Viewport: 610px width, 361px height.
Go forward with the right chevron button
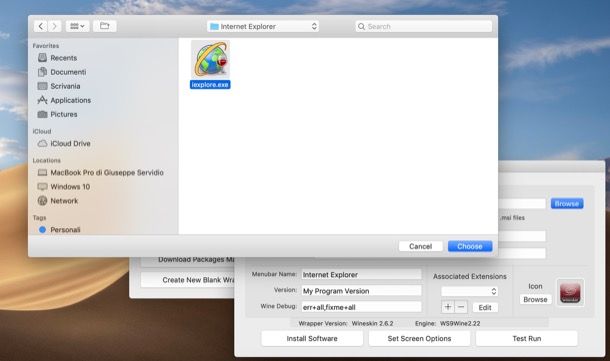pyautogui.click(x=54, y=26)
